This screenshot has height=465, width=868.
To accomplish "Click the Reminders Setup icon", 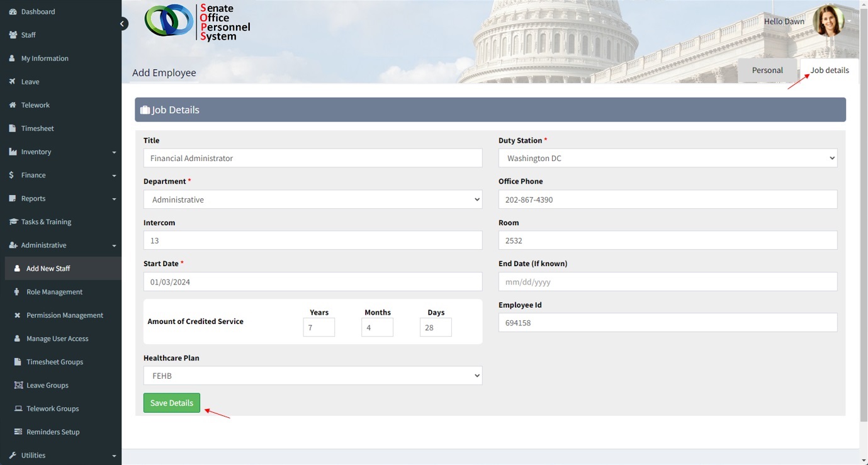I will (18, 432).
